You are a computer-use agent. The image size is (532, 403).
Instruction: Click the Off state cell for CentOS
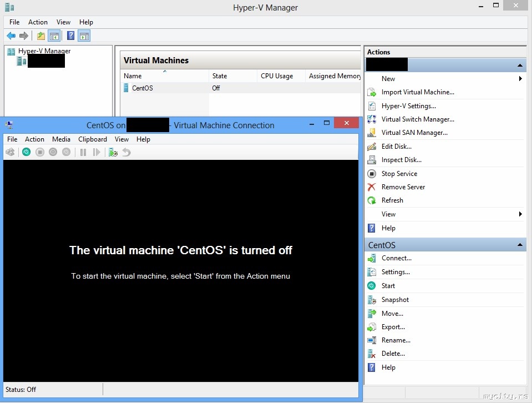(216, 88)
